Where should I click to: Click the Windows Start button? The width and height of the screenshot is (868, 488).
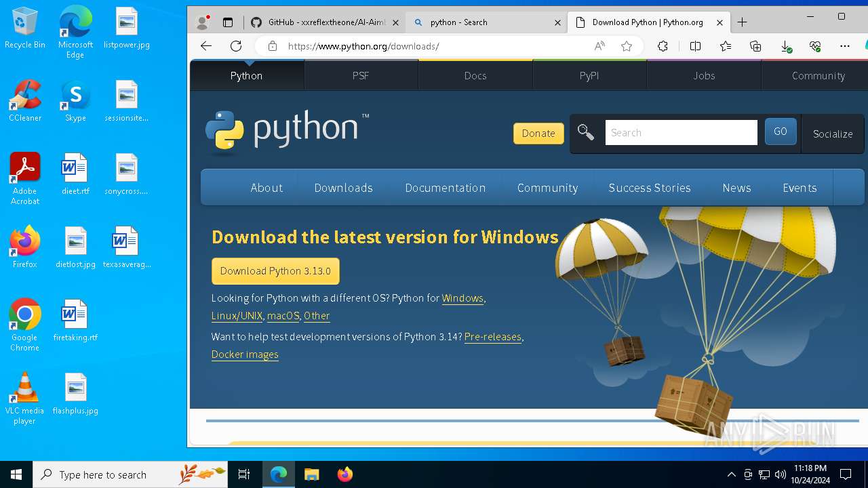pos(16,474)
